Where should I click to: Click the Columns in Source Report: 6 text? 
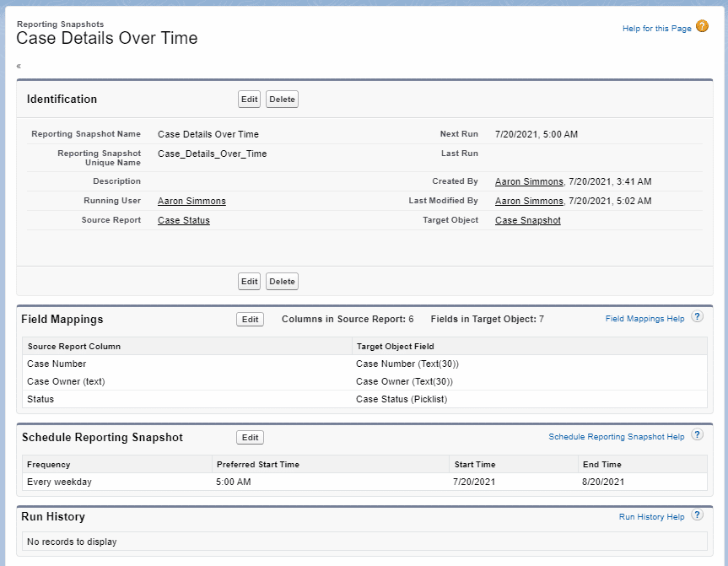348,319
